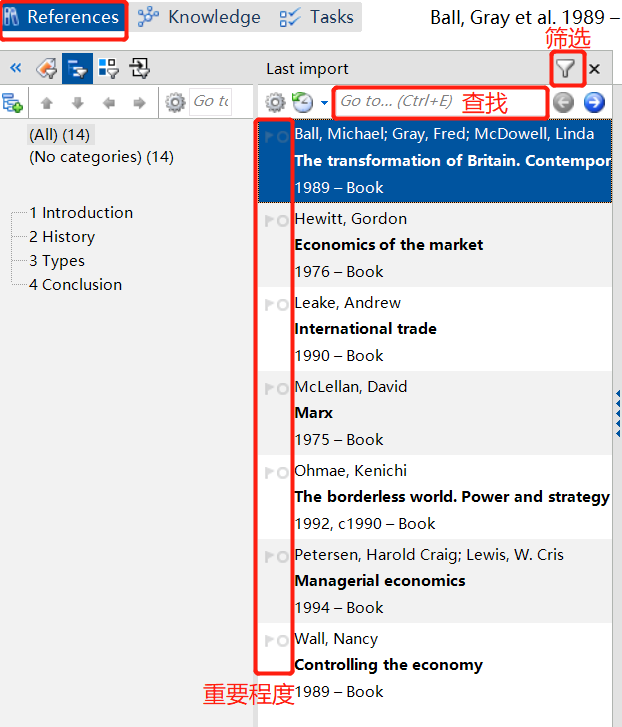The width and height of the screenshot is (622, 727).
Task: Click the category filter icon
Action: (77, 68)
